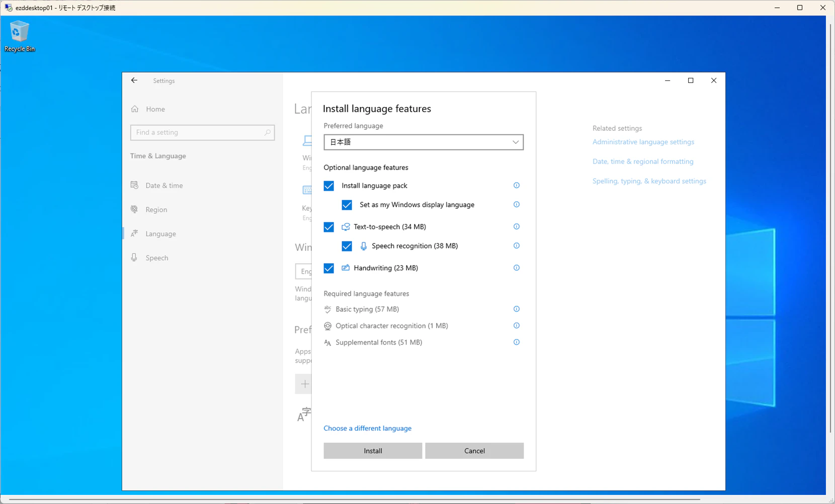The width and height of the screenshot is (835, 504).
Task: Maximize the Settings window
Action: [691, 80]
